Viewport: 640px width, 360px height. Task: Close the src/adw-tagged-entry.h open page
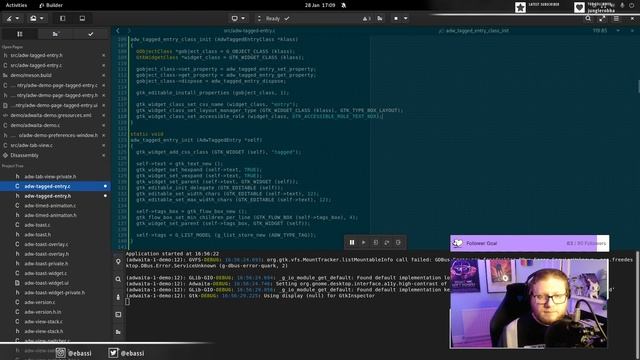click(x=104, y=55)
